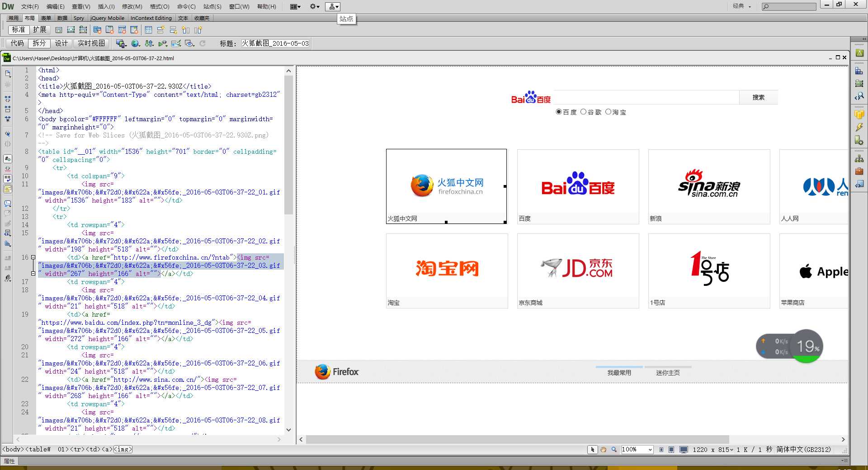Click the Insert Fluid Grid Layout Div icon
This screenshot has width=868, height=470.
coord(71,30)
